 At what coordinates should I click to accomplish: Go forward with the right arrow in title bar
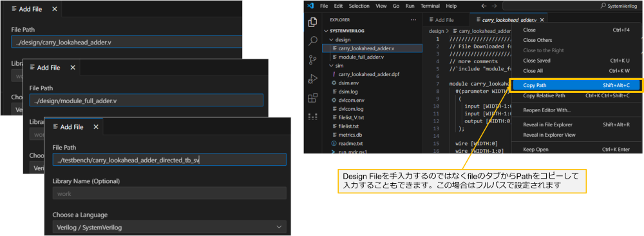tap(494, 6)
